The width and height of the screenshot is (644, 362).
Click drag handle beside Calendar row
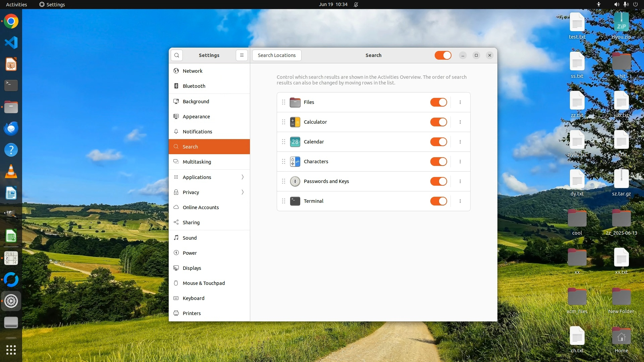coord(283,142)
